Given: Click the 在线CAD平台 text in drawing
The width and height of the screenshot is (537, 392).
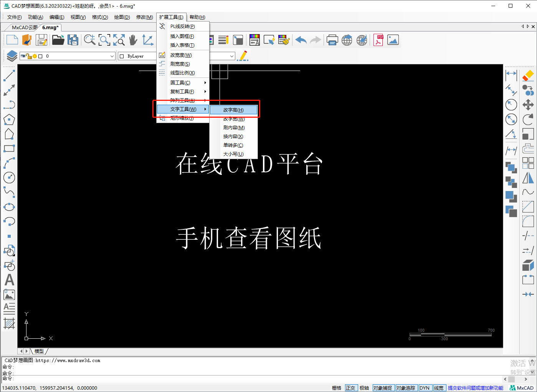Looking at the screenshot, I should pos(249,164).
